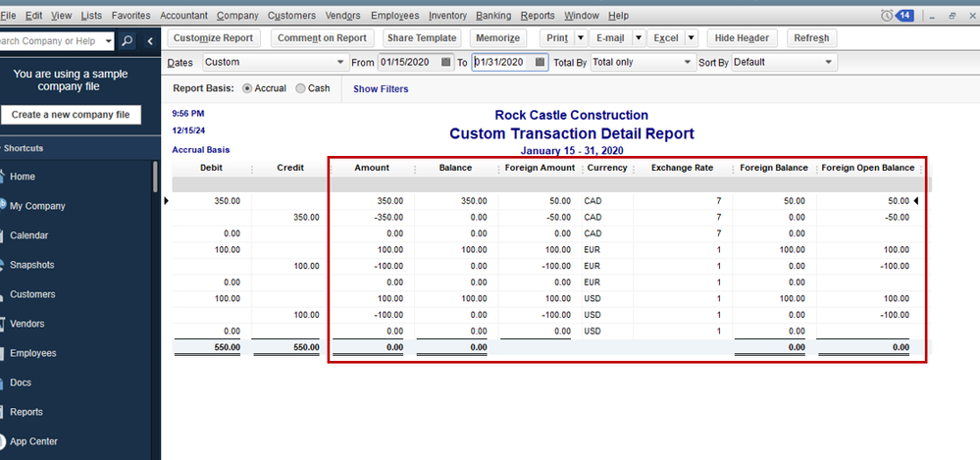Click the Reports shortcut icon
Viewport: 980px width, 460px height.
4,412
